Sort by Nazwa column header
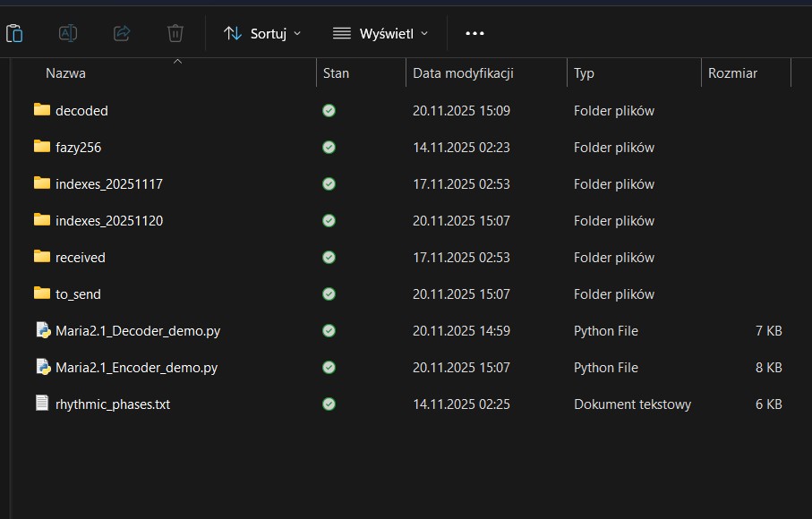Viewport: 812px width, 519px height. click(x=66, y=73)
